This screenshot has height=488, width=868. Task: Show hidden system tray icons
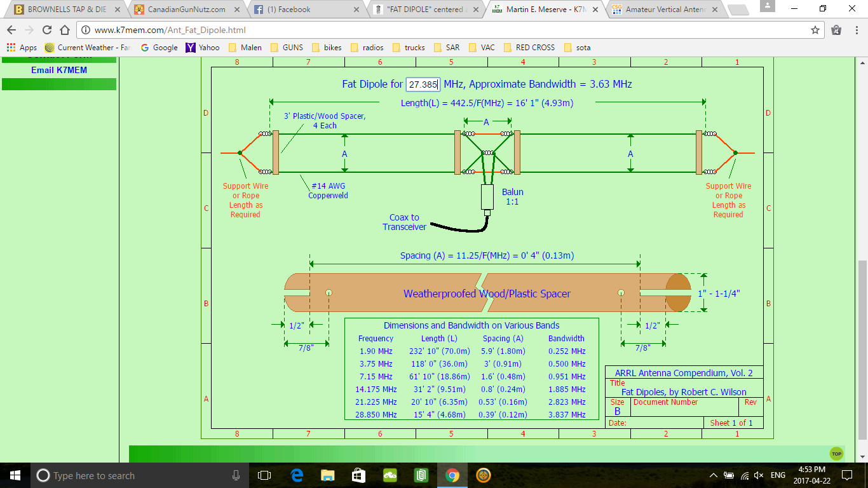713,475
